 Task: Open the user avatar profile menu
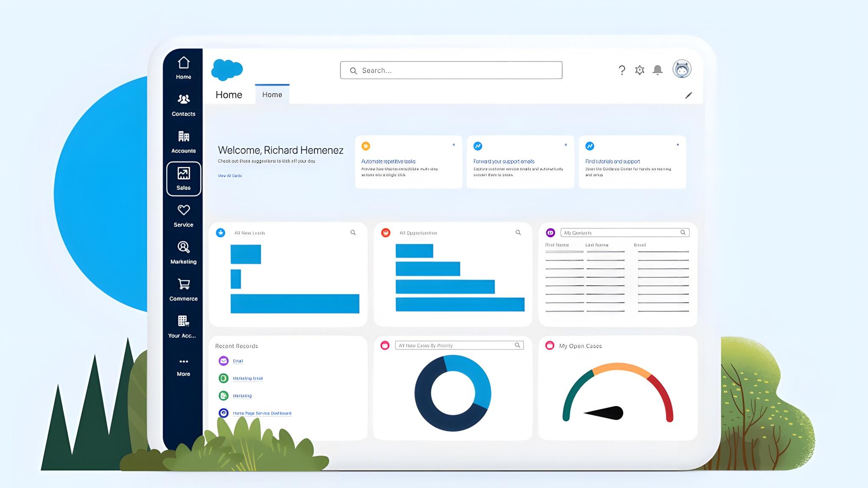click(x=682, y=69)
